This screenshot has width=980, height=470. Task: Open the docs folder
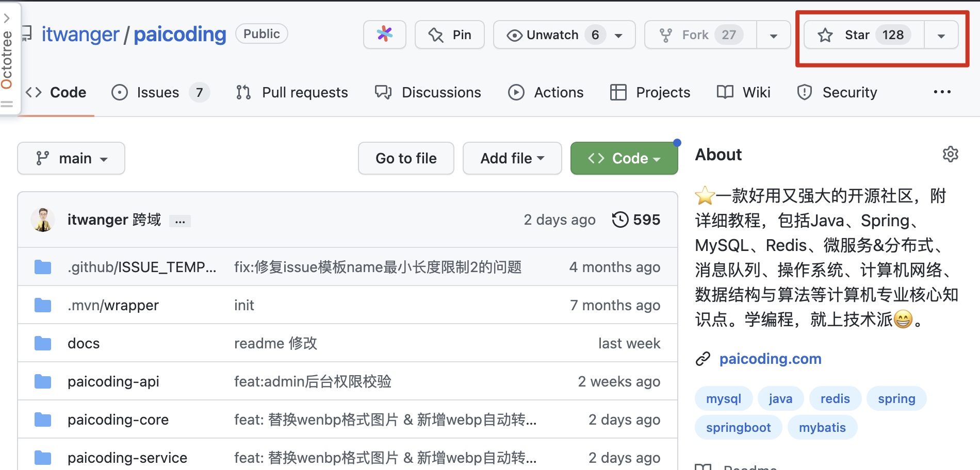(x=84, y=343)
